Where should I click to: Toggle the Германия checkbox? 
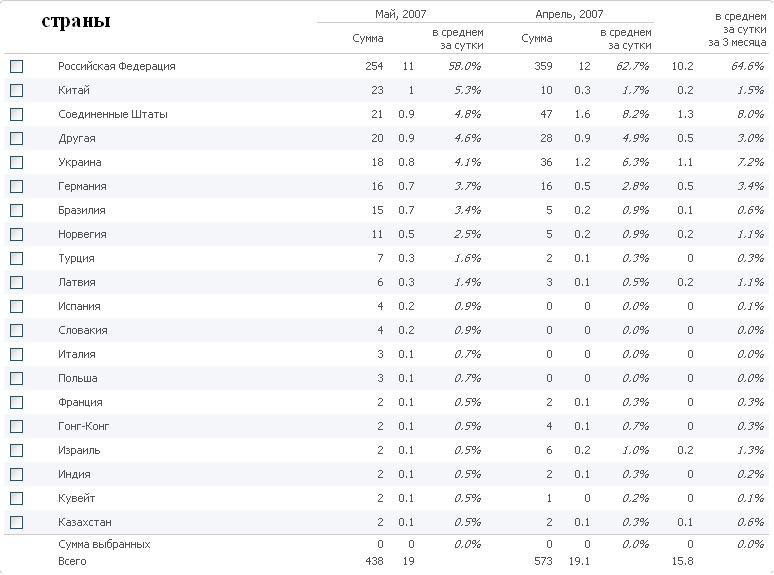tap(16, 187)
